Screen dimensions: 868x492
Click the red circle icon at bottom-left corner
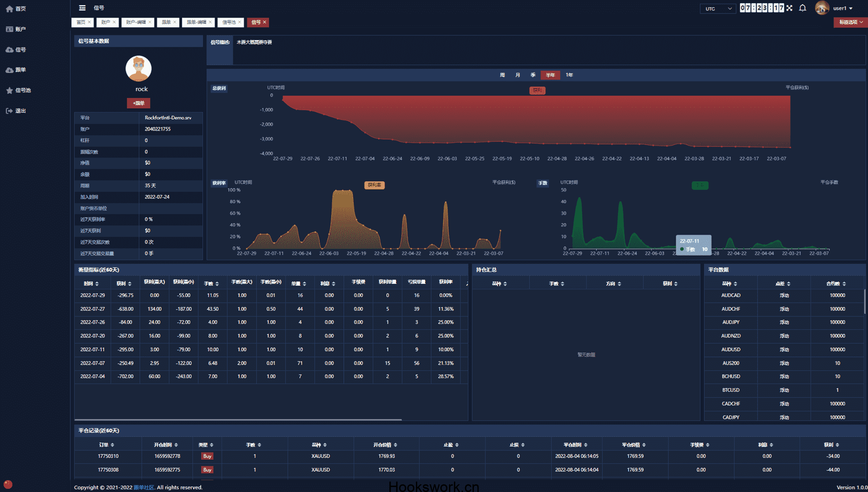(x=8, y=484)
